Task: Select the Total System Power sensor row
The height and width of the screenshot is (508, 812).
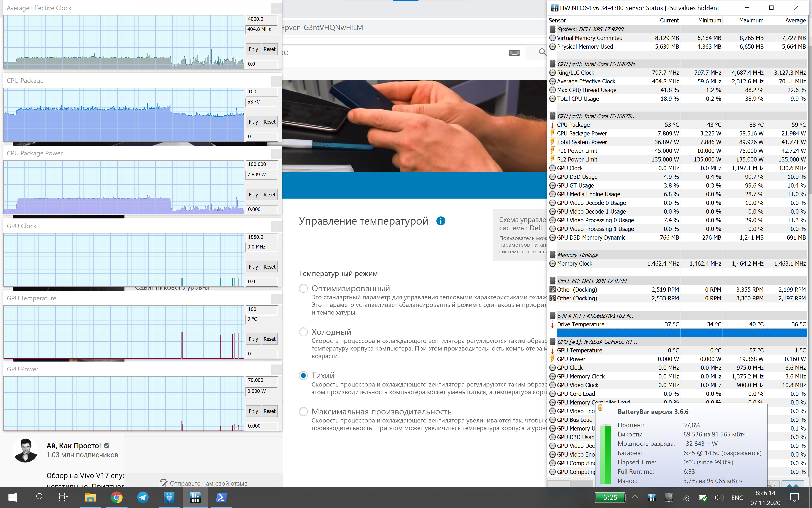Action: click(x=678, y=142)
